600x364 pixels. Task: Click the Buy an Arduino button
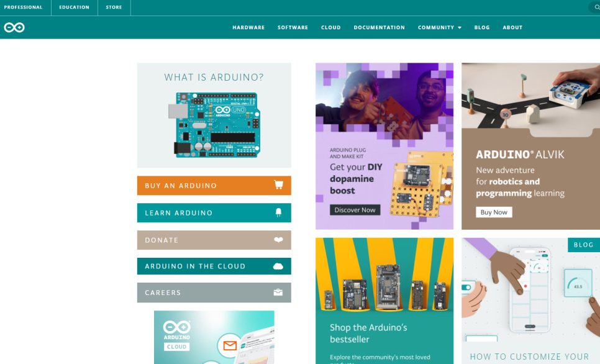pos(214,185)
